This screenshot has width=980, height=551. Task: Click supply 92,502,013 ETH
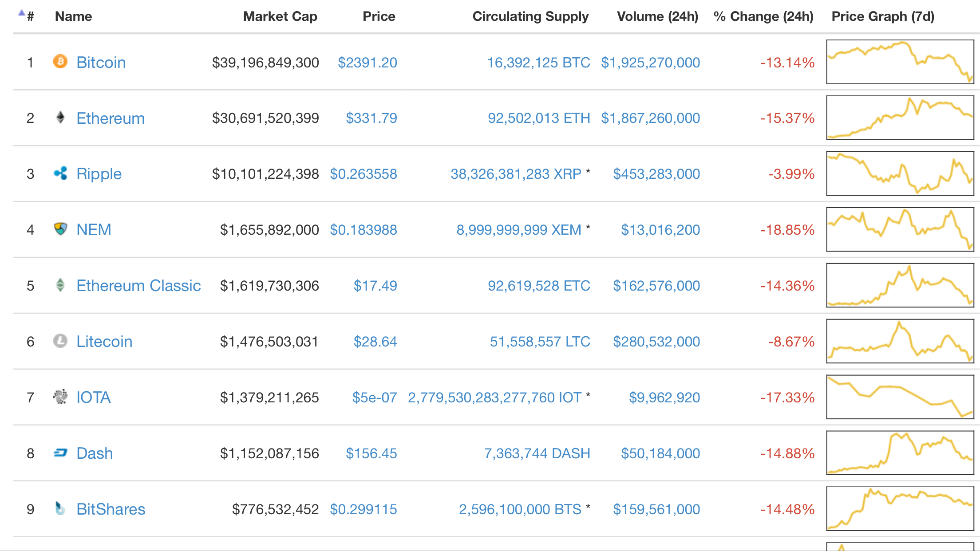point(539,118)
